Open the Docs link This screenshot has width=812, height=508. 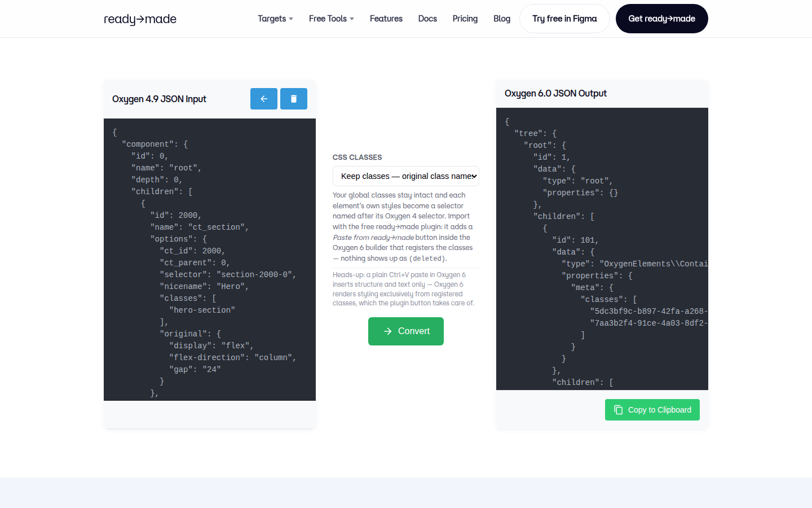tap(427, 19)
